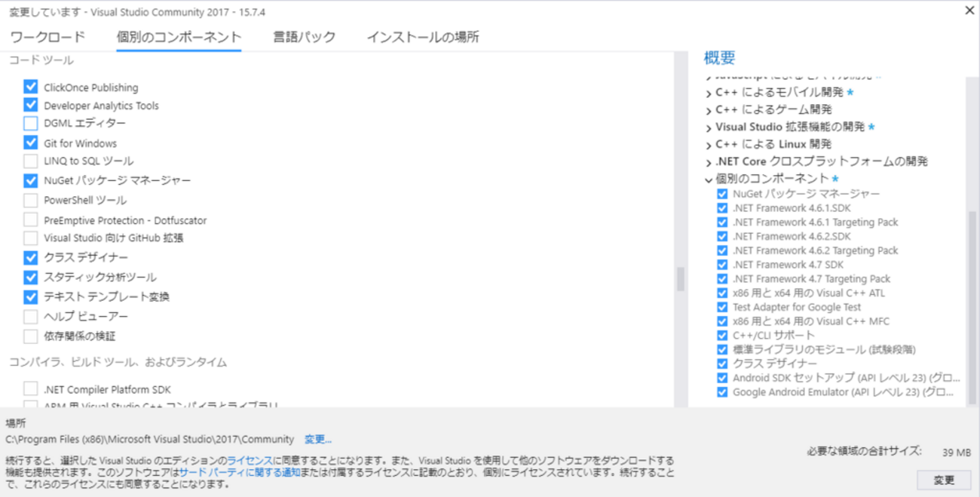The image size is (980, 497).
Task: Enable PowerShell ツール component
Action: coord(30,200)
